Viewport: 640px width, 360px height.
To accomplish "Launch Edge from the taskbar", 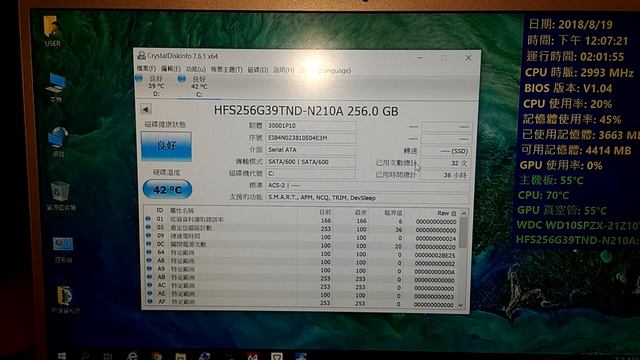I will point(132,356).
